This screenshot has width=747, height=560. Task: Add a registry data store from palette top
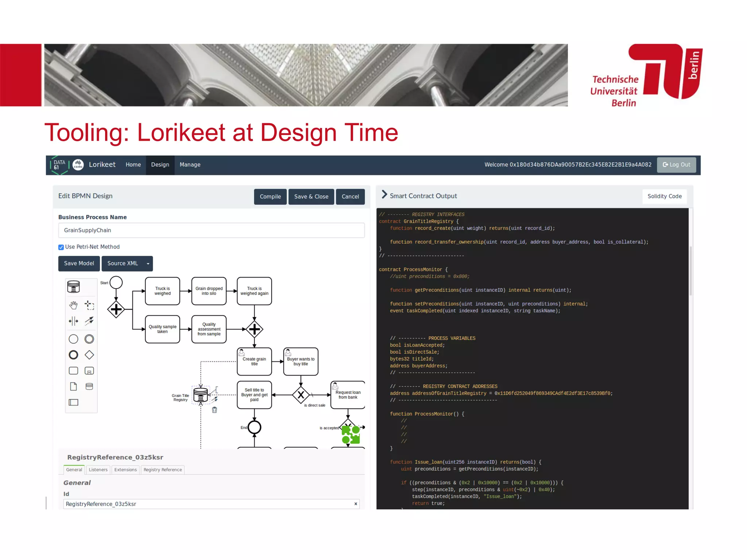tap(73, 287)
